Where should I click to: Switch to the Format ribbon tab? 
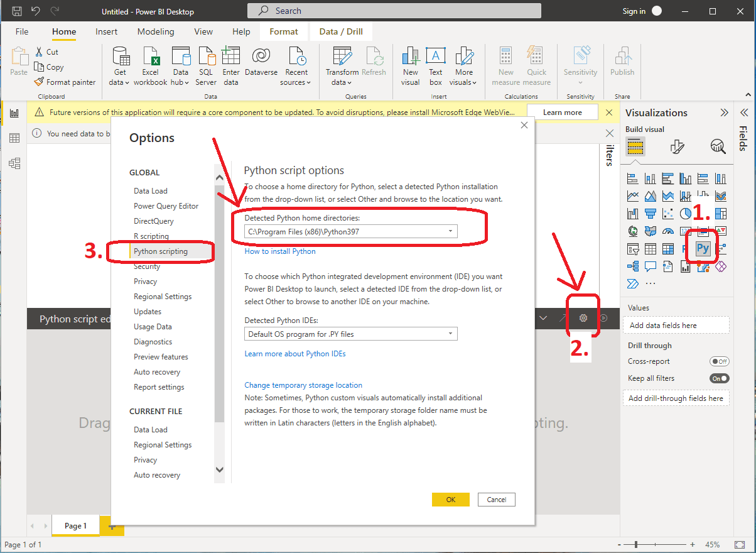tap(284, 31)
